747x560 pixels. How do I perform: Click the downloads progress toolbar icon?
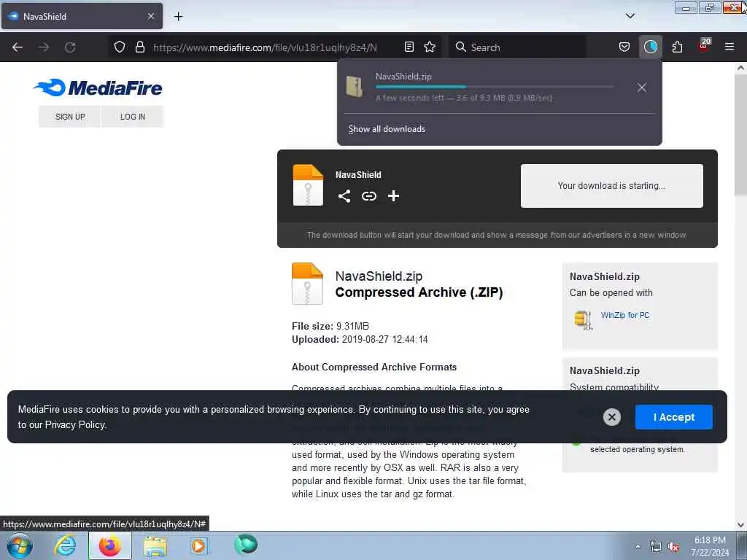(x=650, y=47)
